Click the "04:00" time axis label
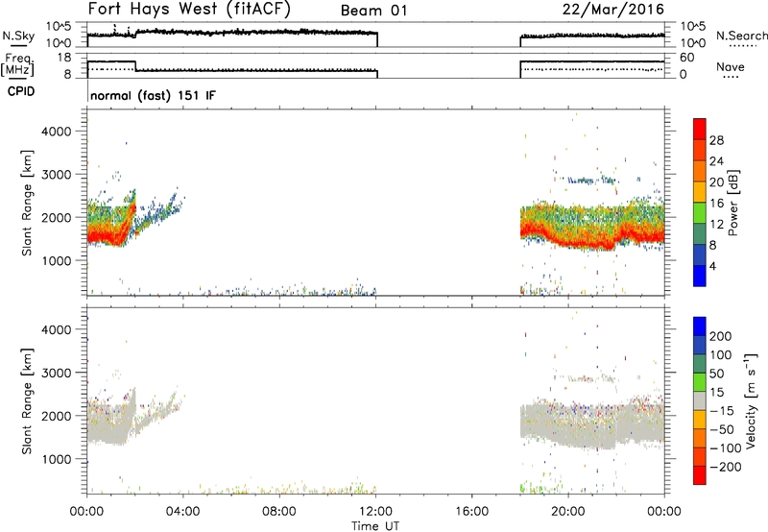768x532 pixels. point(183,512)
